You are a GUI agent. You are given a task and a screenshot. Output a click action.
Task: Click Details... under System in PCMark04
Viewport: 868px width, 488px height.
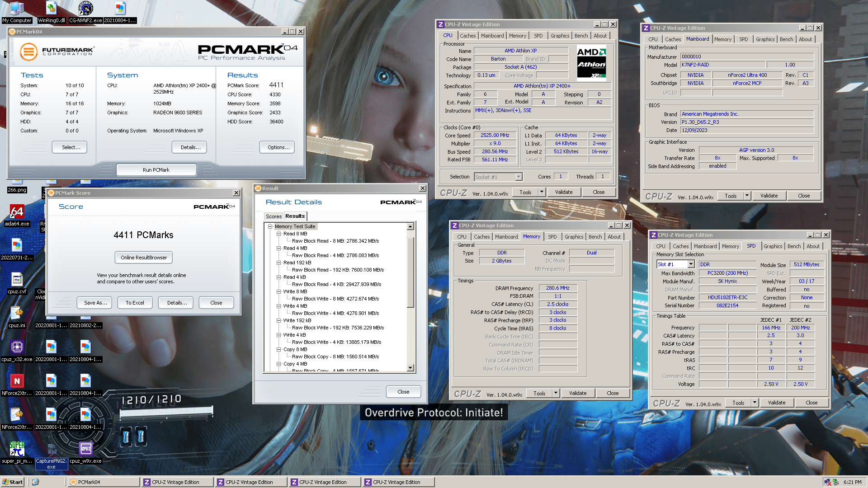coord(190,147)
